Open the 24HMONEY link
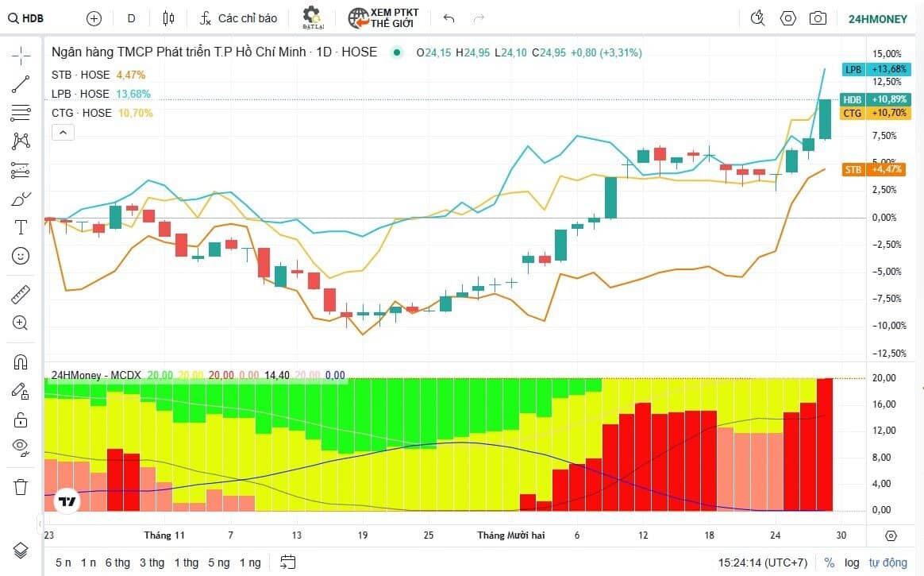The image size is (924, 576). [x=878, y=19]
